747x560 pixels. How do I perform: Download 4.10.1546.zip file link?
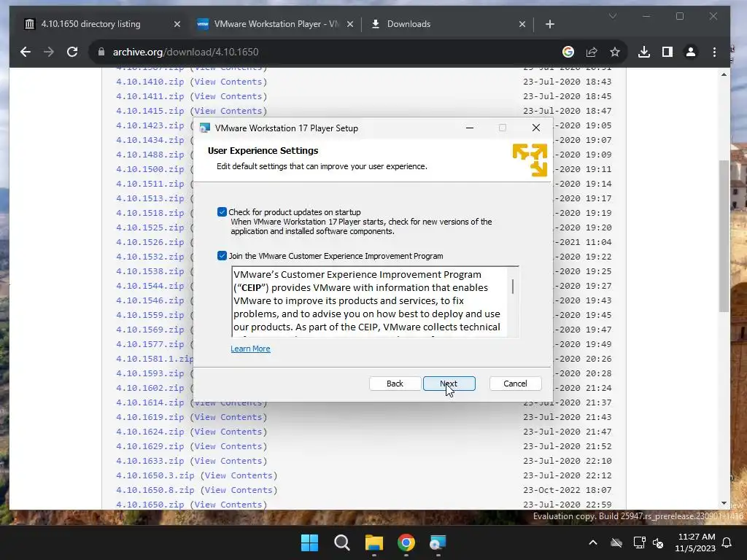150,300
